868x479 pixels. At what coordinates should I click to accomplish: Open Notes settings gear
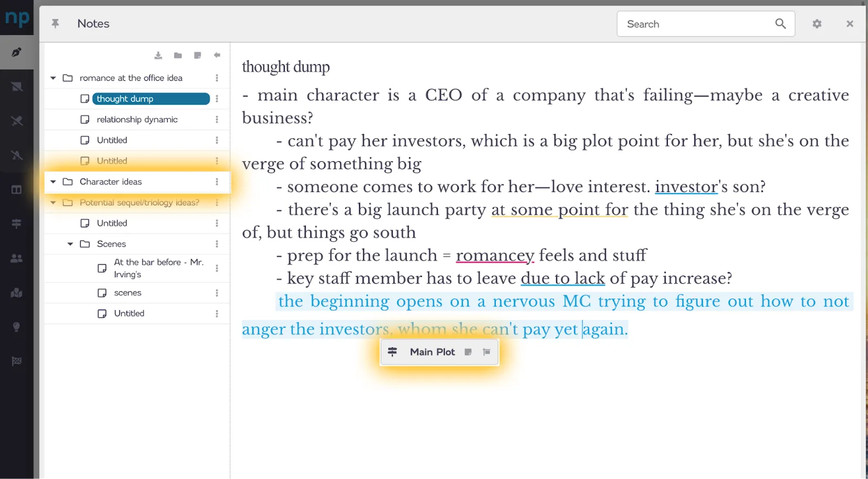coord(817,24)
